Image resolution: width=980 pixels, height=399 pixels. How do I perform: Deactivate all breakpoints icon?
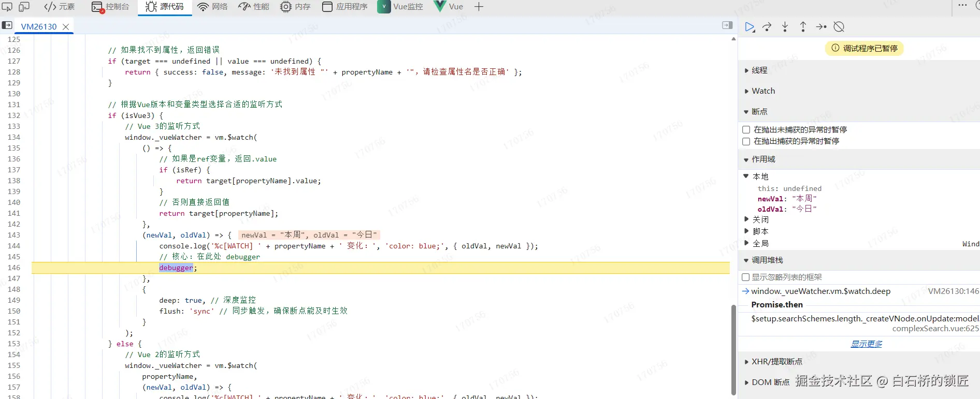click(839, 27)
